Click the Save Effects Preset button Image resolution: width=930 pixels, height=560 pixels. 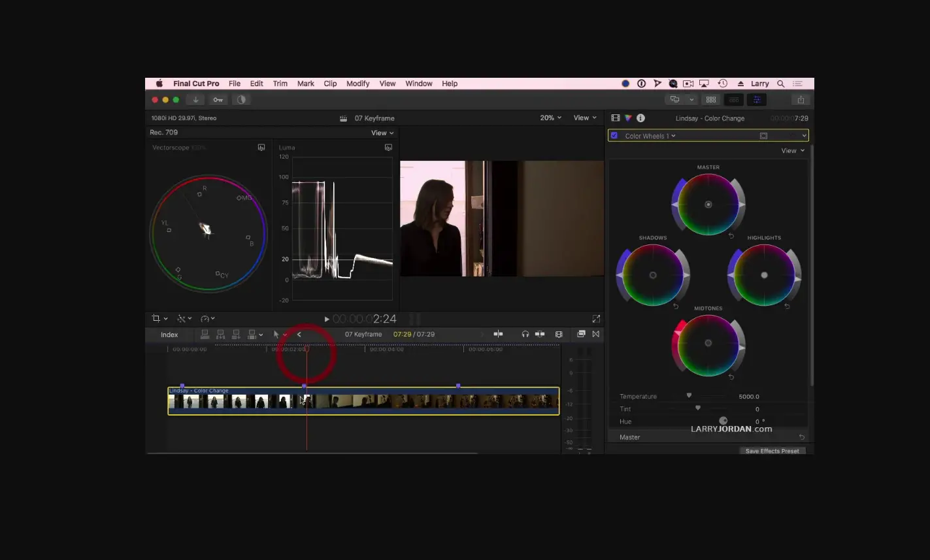(x=772, y=450)
